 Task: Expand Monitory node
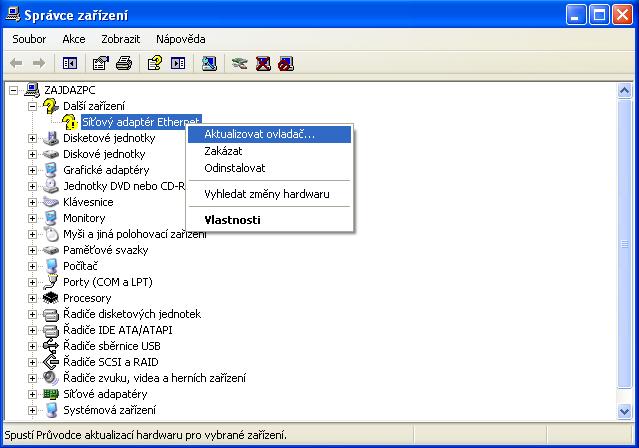[32, 218]
